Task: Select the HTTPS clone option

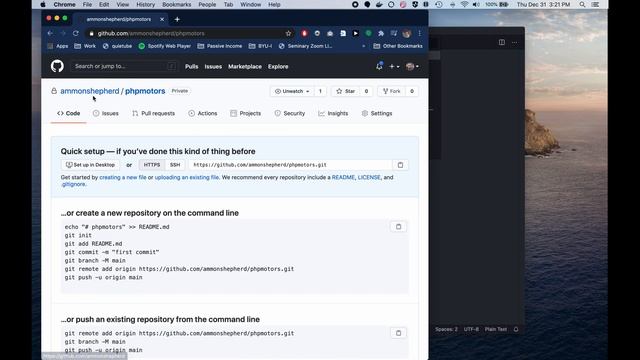Action: [x=151, y=165]
